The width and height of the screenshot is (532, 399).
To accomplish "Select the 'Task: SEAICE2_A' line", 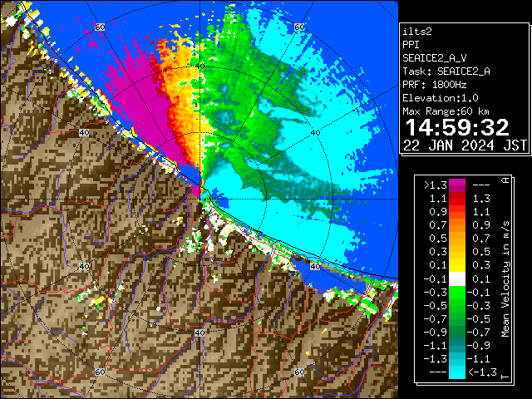I will 446,71.
